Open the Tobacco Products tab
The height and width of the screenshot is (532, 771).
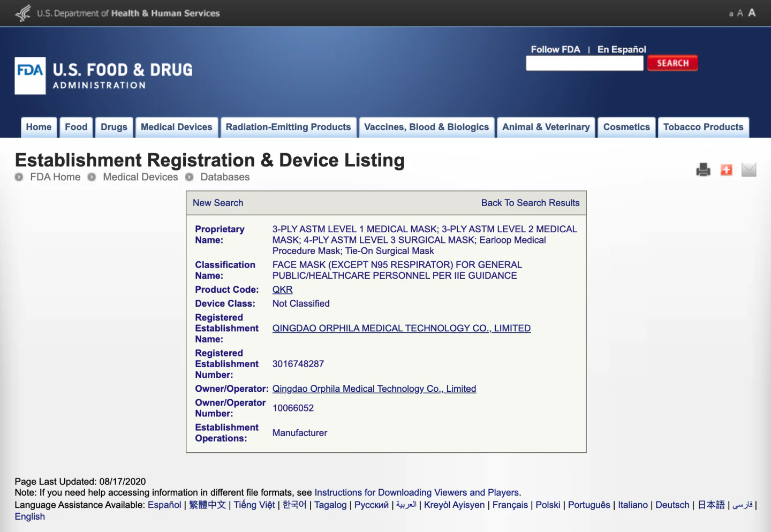click(x=704, y=127)
